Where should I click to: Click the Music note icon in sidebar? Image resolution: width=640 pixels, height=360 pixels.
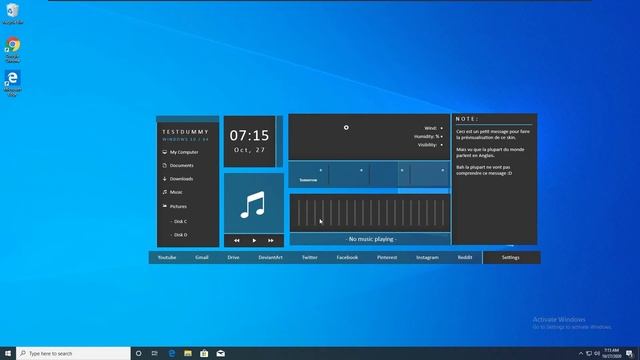tap(164, 192)
